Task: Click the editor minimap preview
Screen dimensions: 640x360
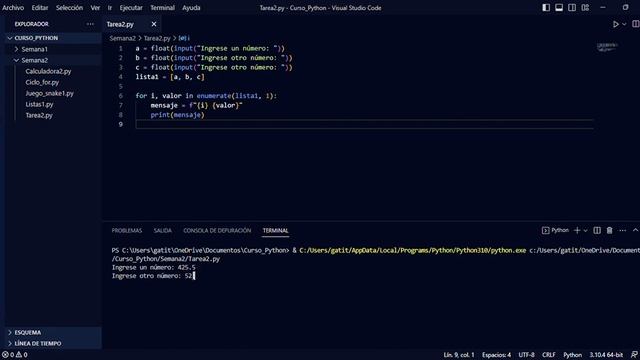Action: click(607, 47)
